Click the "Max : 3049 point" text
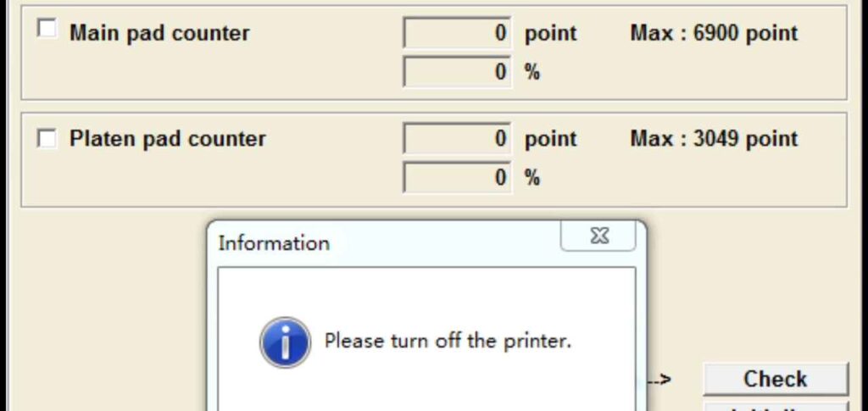 tap(714, 139)
